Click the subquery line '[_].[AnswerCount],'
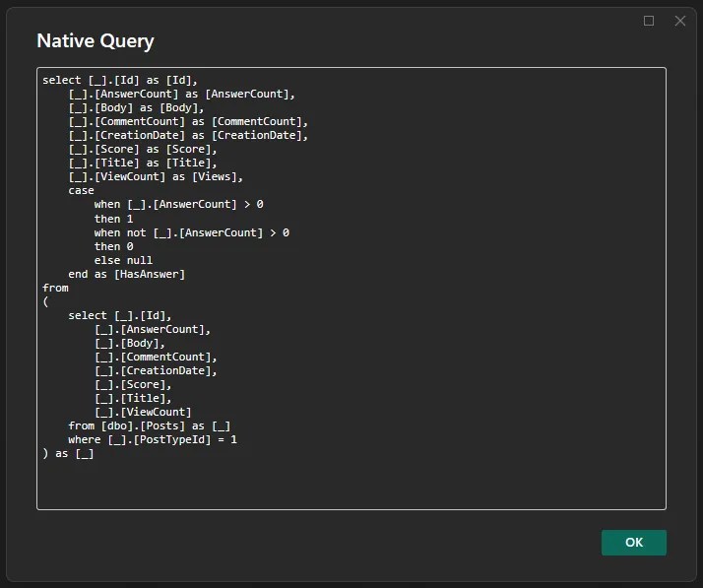Viewport: 703px width, 588px height. (153, 330)
